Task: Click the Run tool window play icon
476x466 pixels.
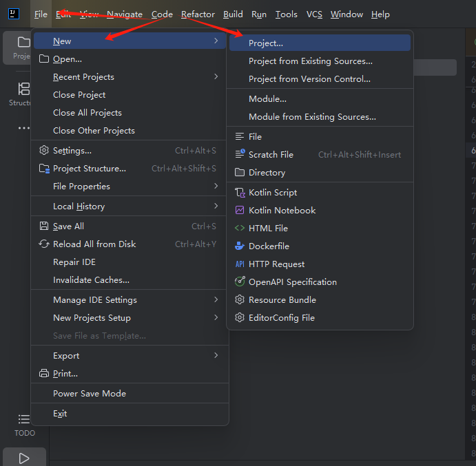Action: 23,458
